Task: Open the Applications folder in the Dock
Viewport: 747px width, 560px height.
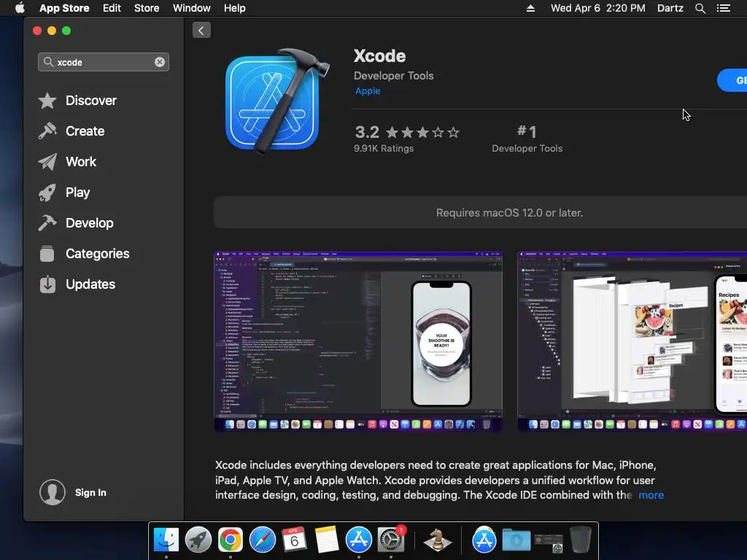Action: pyautogui.click(x=484, y=540)
